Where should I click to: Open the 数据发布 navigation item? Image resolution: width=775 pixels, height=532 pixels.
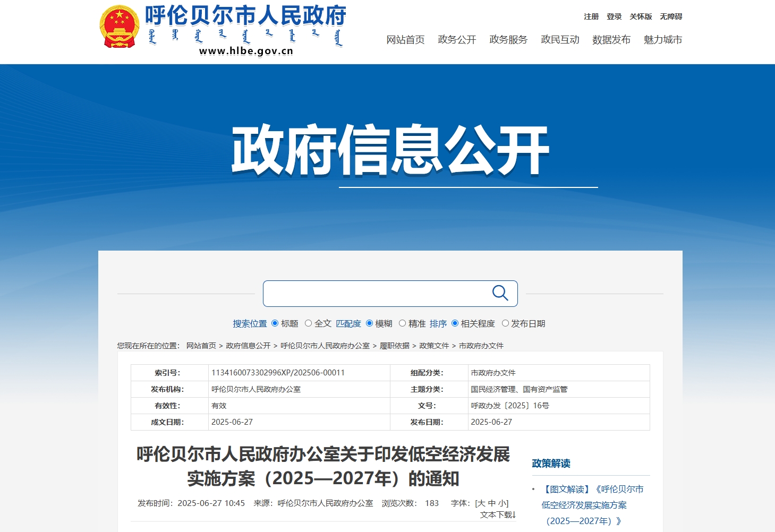tap(611, 40)
